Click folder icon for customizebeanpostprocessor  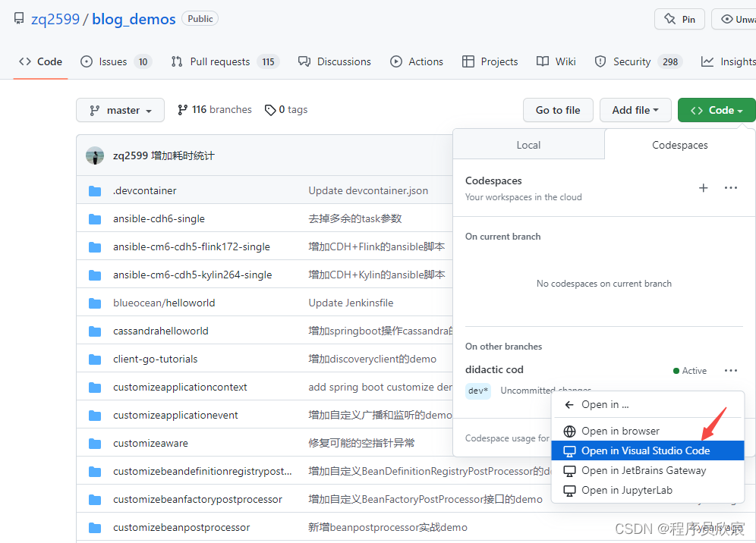coord(95,528)
